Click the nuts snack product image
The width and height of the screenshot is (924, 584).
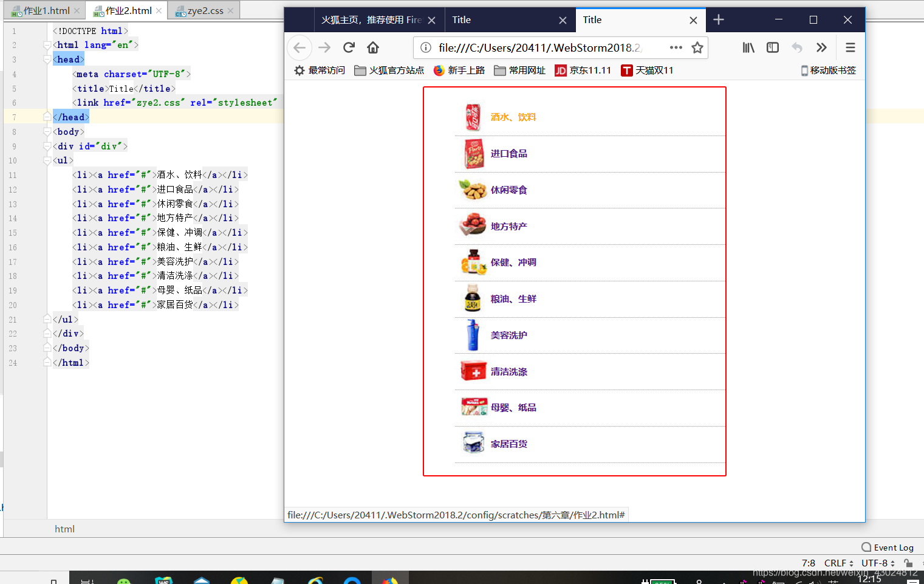(473, 190)
